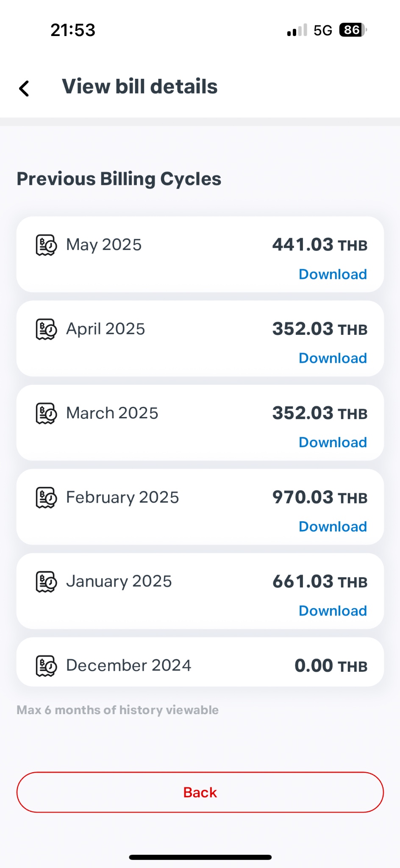Screen dimensions: 400x868
Task: Tap the battery indicator in status bar
Action: point(353,30)
